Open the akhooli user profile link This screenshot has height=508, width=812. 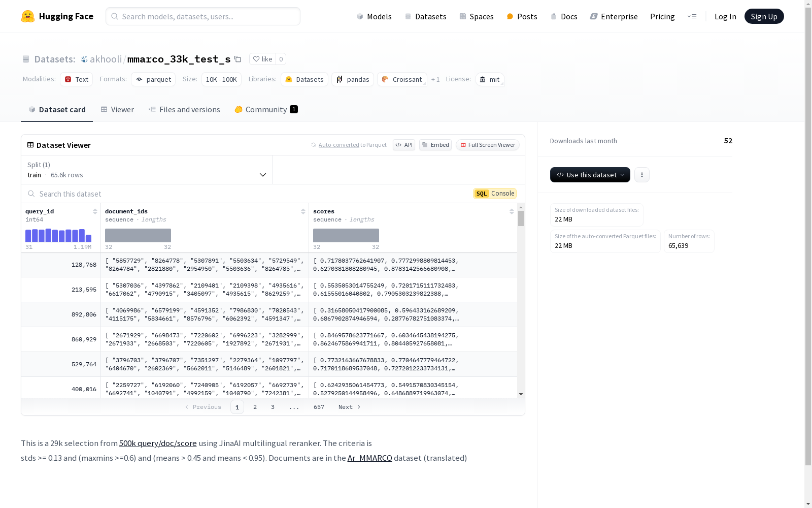coord(106,59)
